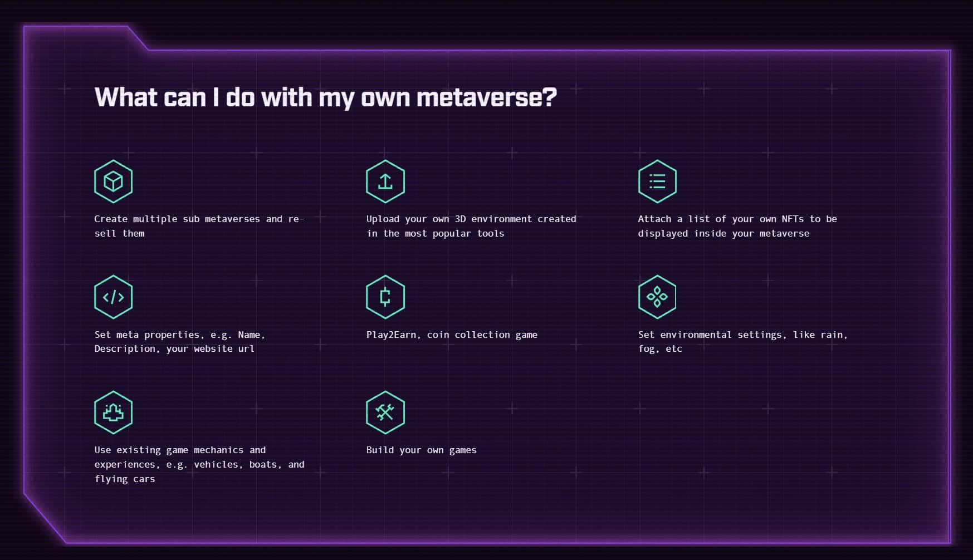This screenshot has width=973, height=560.
Task: Click text 'Attach a list of your own NFTs'
Action: coord(721,219)
